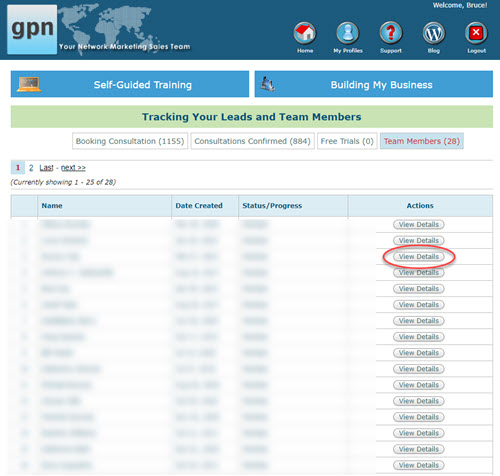Open Self-Guided Training section
This screenshot has height=476, width=500.
tap(130, 84)
